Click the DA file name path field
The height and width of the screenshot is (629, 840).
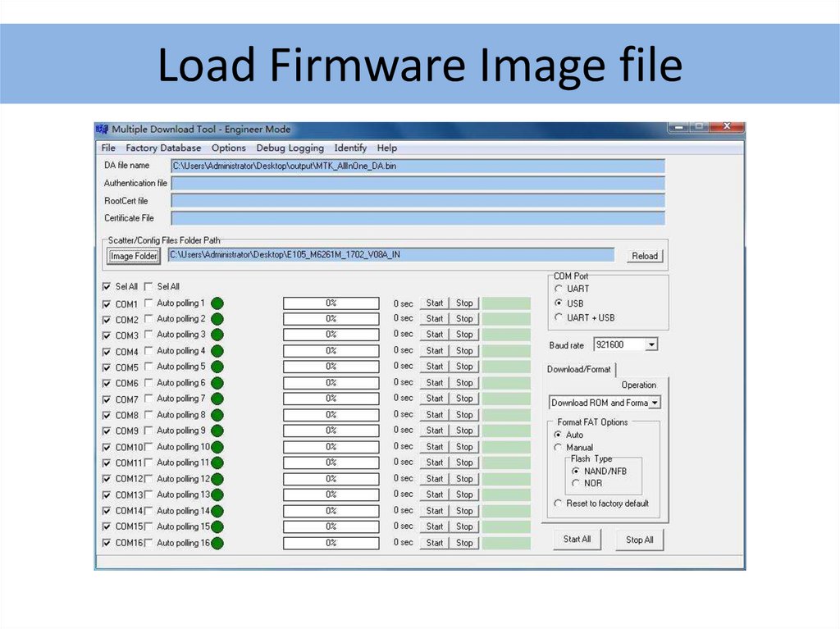point(418,166)
